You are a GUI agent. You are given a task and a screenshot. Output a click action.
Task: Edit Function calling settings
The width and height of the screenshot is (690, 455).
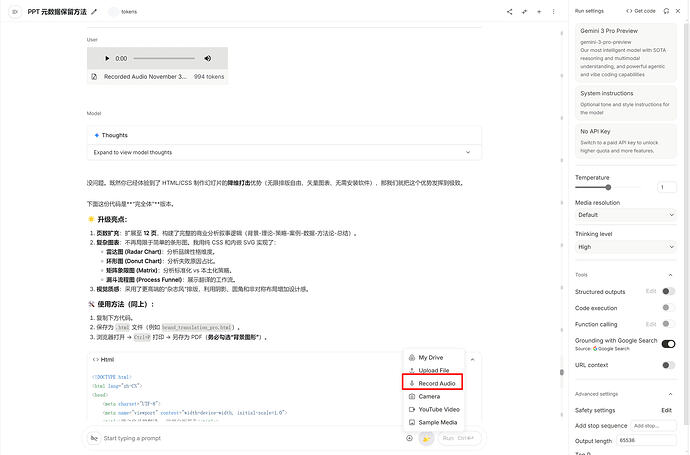point(651,324)
